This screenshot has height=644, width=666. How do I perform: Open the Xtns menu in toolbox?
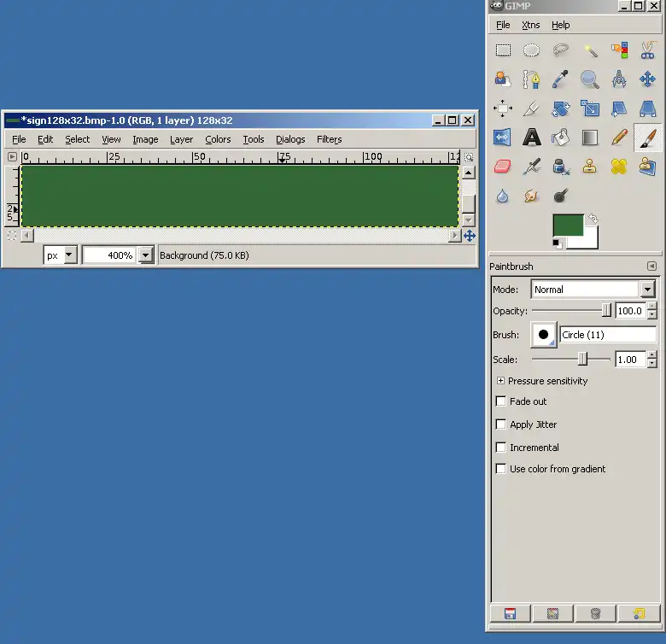pyautogui.click(x=531, y=26)
